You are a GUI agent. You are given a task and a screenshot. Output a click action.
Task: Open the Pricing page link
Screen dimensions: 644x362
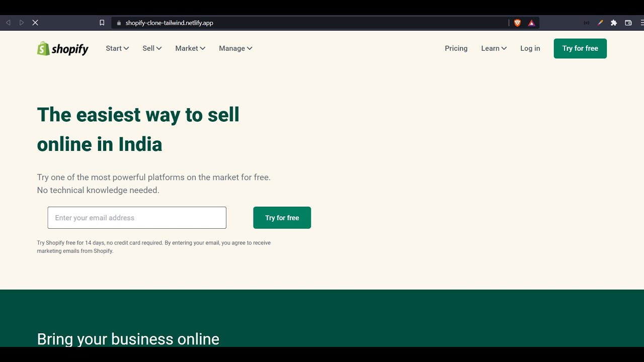[x=456, y=48]
